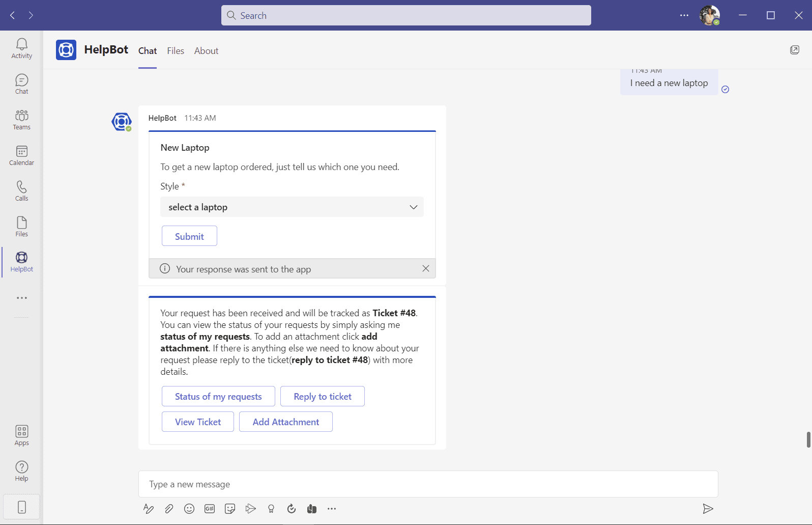The height and width of the screenshot is (525, 812).
Task: Open Settings and more ellipsis in title bar
Action: [x=684, y=15]
